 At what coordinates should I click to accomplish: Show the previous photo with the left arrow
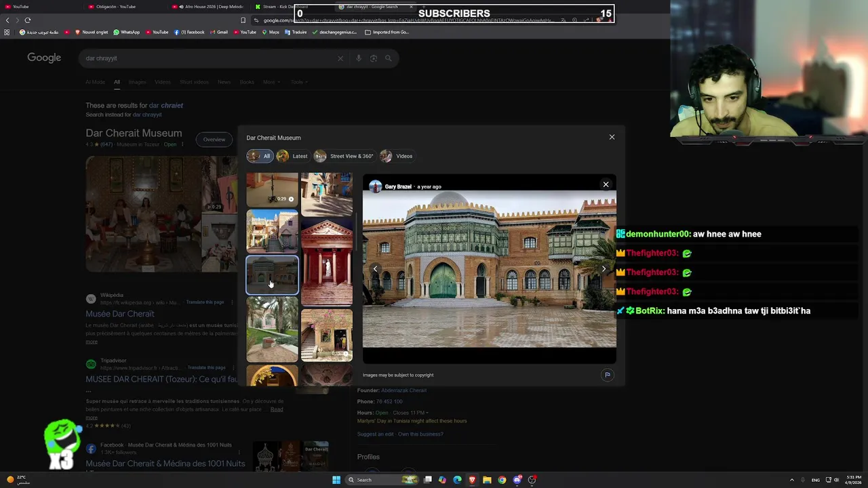[x=375, y=269]
